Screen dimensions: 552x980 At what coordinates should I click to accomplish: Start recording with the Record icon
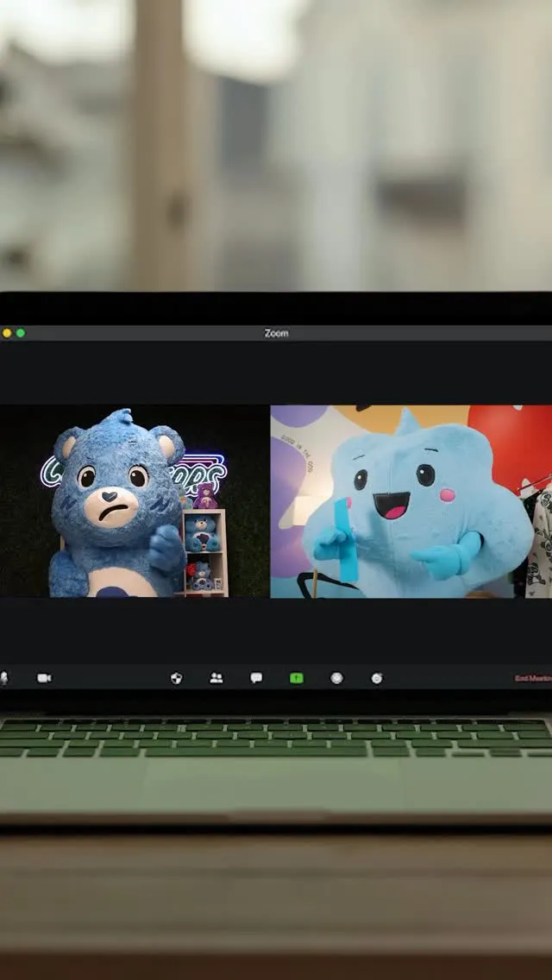click(x=337, y=678)
